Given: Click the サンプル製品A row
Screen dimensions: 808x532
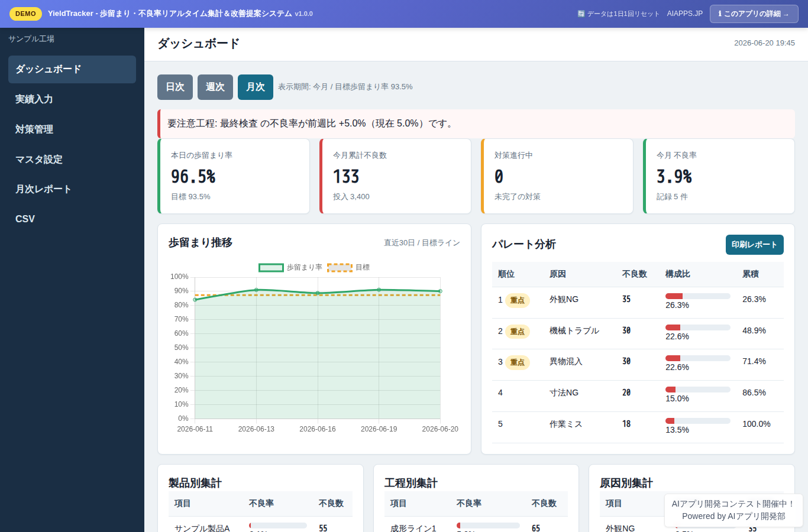Looking at the screenshot, I should 260,525.
